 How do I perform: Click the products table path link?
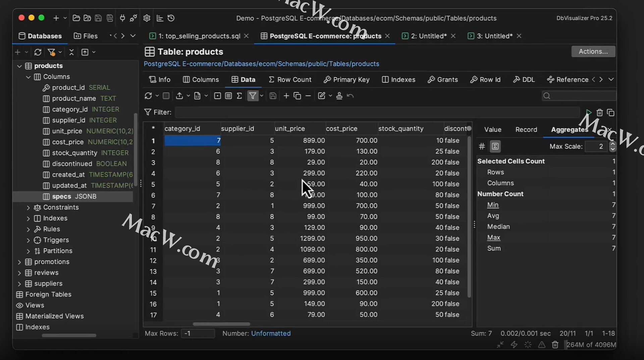261,64
